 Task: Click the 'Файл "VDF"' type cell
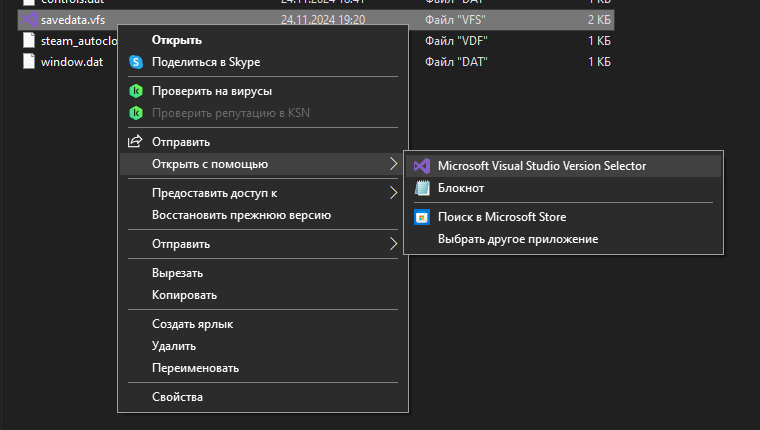pyautogui.click(x=456, y=41)
